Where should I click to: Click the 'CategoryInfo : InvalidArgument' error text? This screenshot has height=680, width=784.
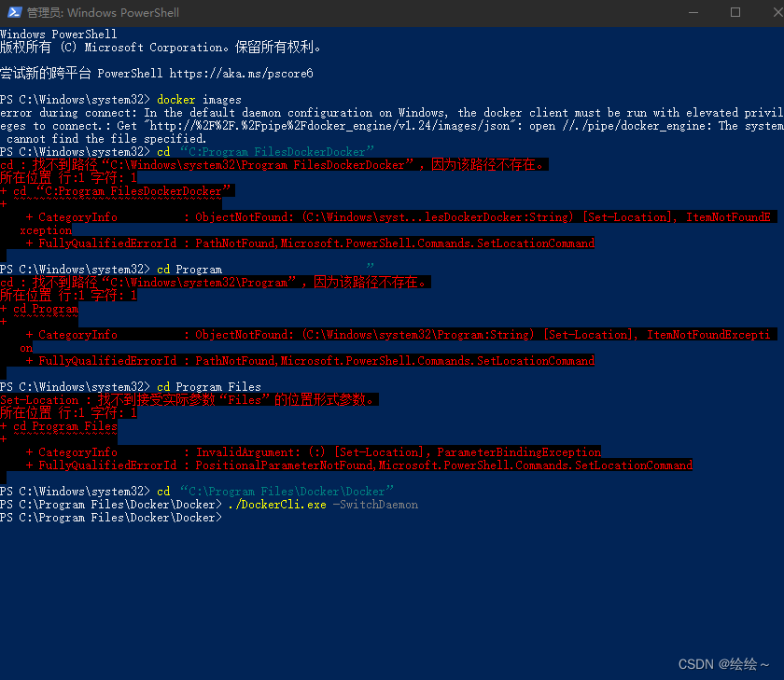tap(280, 451)
